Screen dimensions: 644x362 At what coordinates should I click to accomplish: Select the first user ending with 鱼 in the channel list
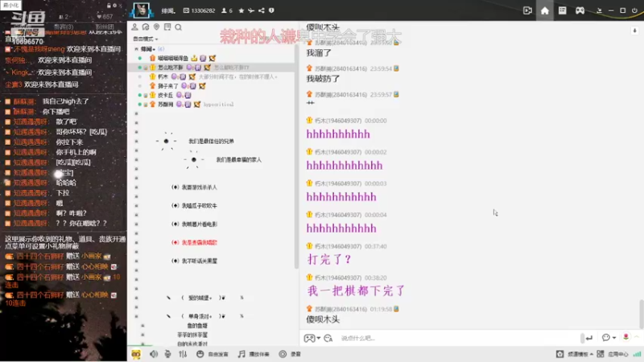[x=173, y=58]
